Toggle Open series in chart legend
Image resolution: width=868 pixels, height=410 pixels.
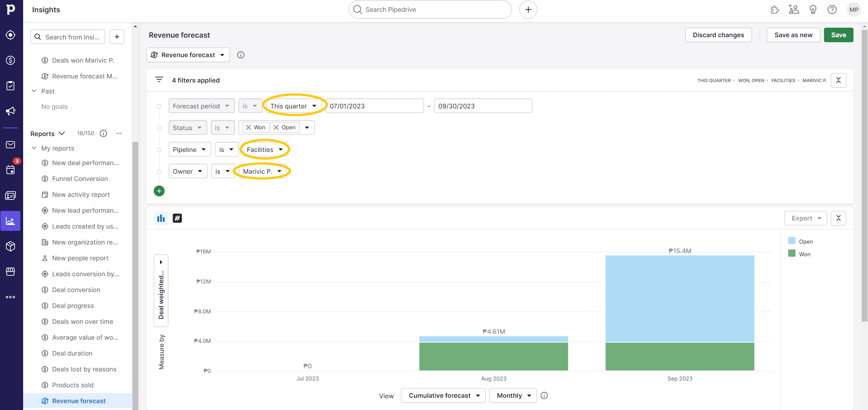pyautogui.click(x=800, y=241)
